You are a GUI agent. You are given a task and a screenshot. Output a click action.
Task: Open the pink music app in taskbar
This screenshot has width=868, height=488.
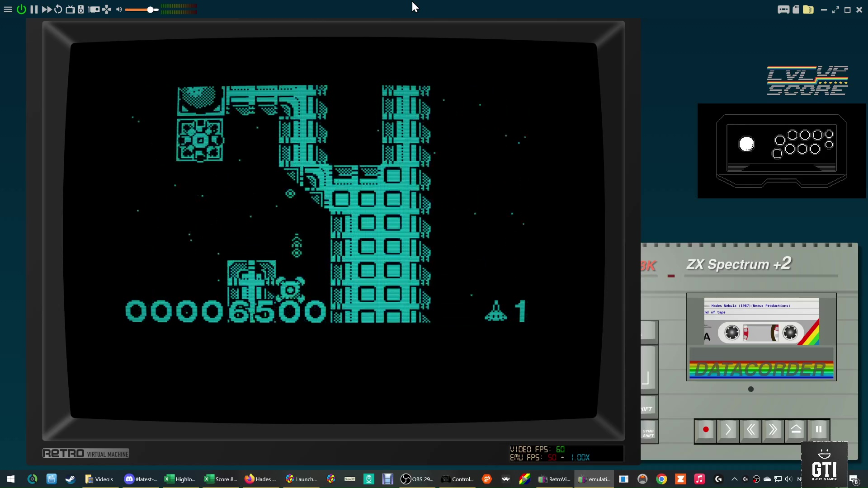tap(699, 479)
